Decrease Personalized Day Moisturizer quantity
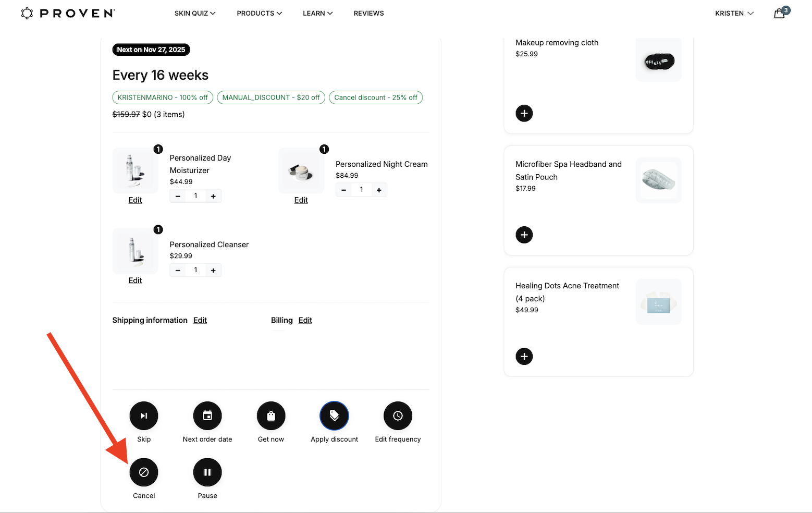Viewport: 812px width, 513px height. (178, 196)
